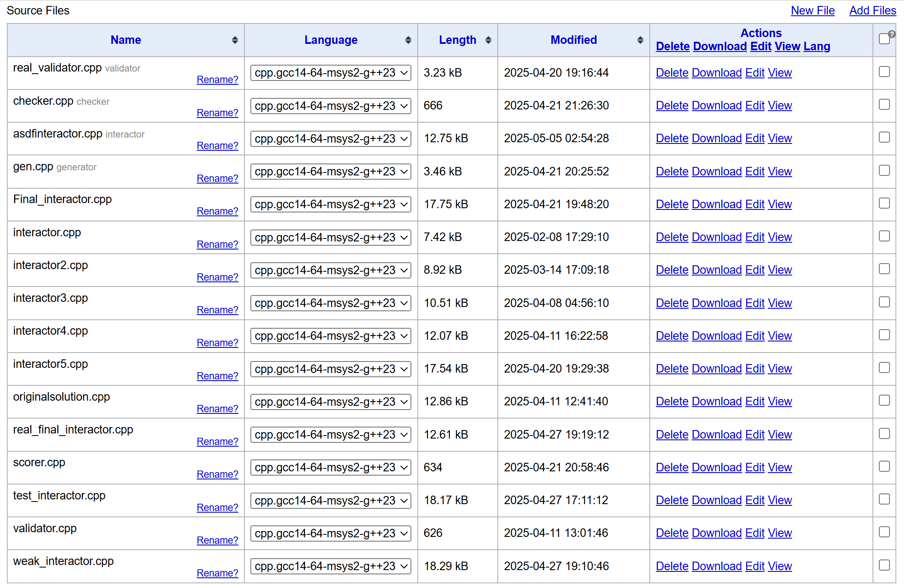Image resolution: width=904 pixels, height=588 pixels.
Task: Check weak_interactor.cpp row checkbox
Action: tap(884, 565)
